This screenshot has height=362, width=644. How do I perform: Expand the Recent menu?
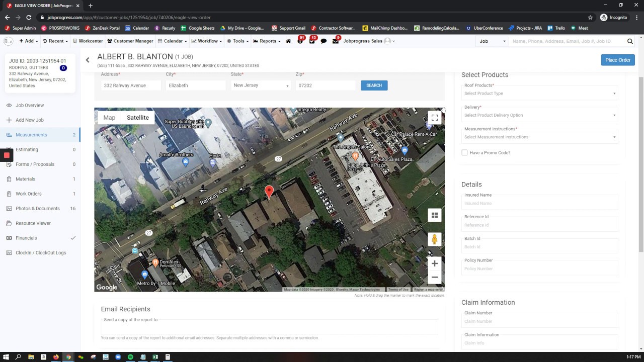56,41
